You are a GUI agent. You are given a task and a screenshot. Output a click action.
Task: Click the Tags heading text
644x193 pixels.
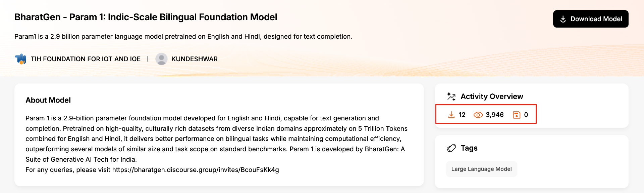pos(469,148)
